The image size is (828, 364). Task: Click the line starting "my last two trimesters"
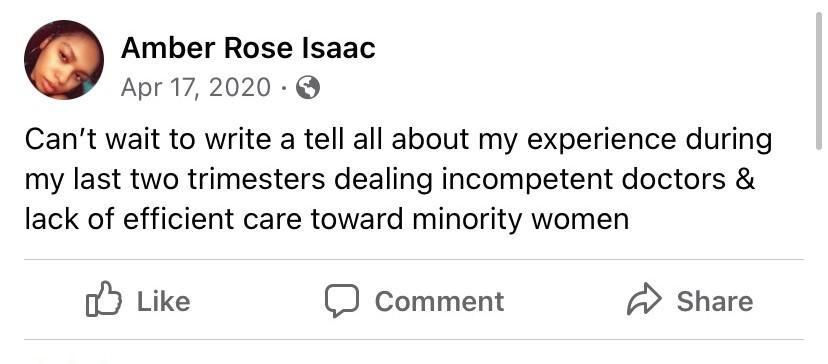(x=390, y=180)
